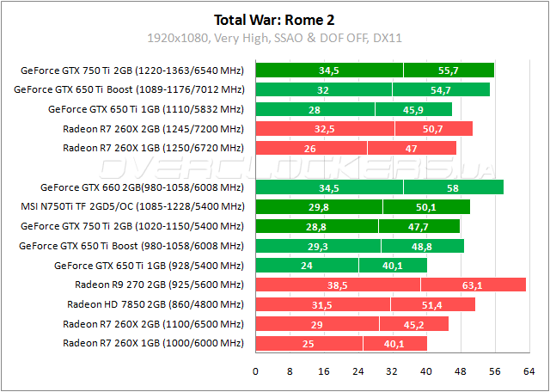Click axis tick label 24
The width and height of the screenshot is (550, 392).
(357, 371)
